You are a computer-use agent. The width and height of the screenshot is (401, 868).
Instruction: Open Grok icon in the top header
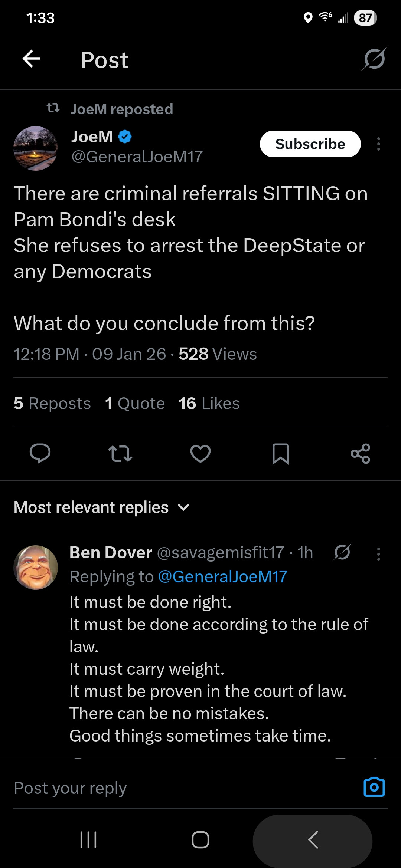(374, 59)
